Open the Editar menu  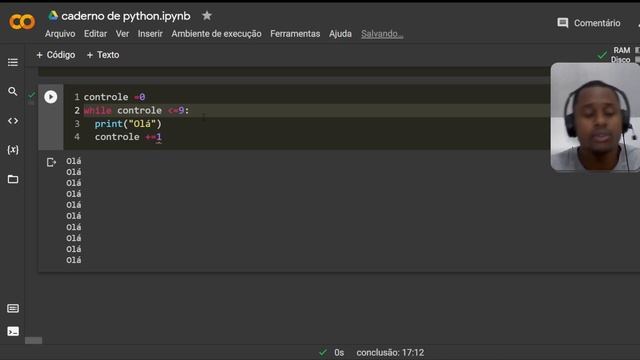96,34
